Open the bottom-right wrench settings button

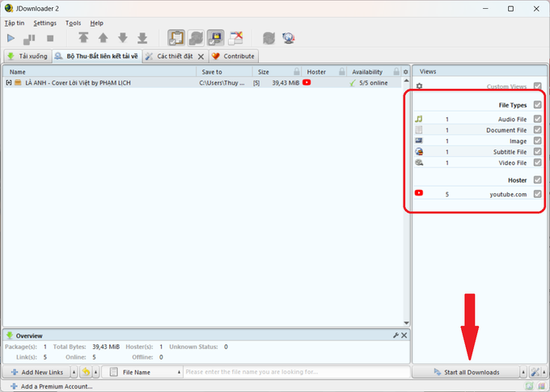click(535, 372)
